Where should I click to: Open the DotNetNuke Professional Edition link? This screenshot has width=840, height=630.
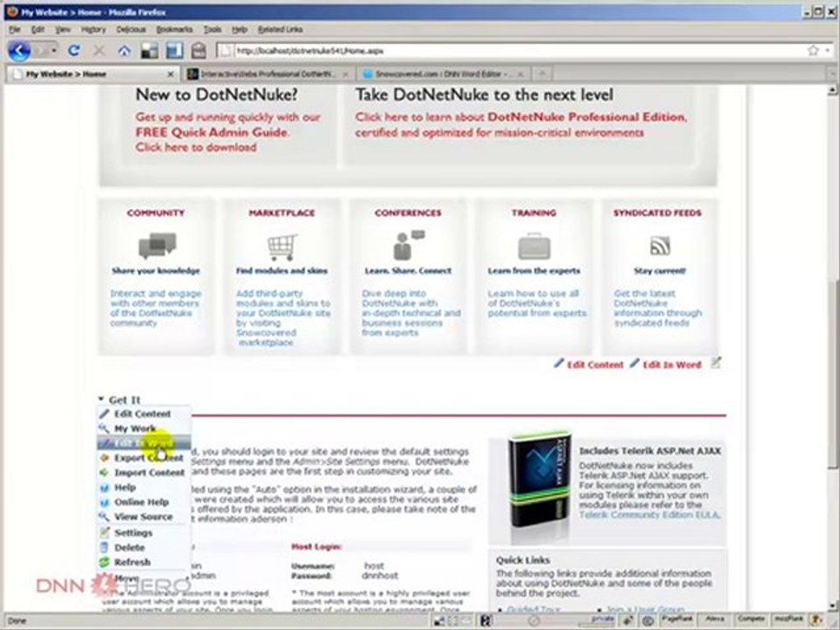586,116
